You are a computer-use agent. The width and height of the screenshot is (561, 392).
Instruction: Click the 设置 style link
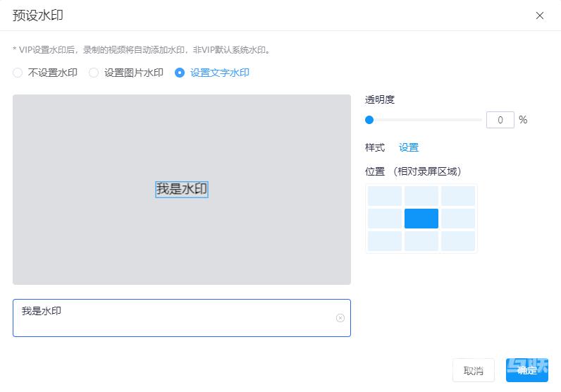coord(409,147)
